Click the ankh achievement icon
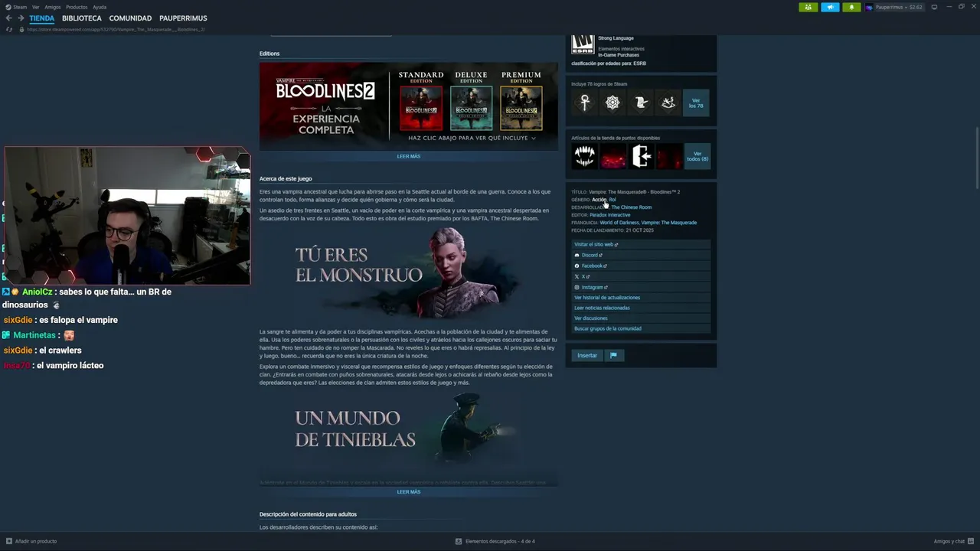Image resolution: width=980 pixels, height=551 pixels. click(x=585, y=103)
